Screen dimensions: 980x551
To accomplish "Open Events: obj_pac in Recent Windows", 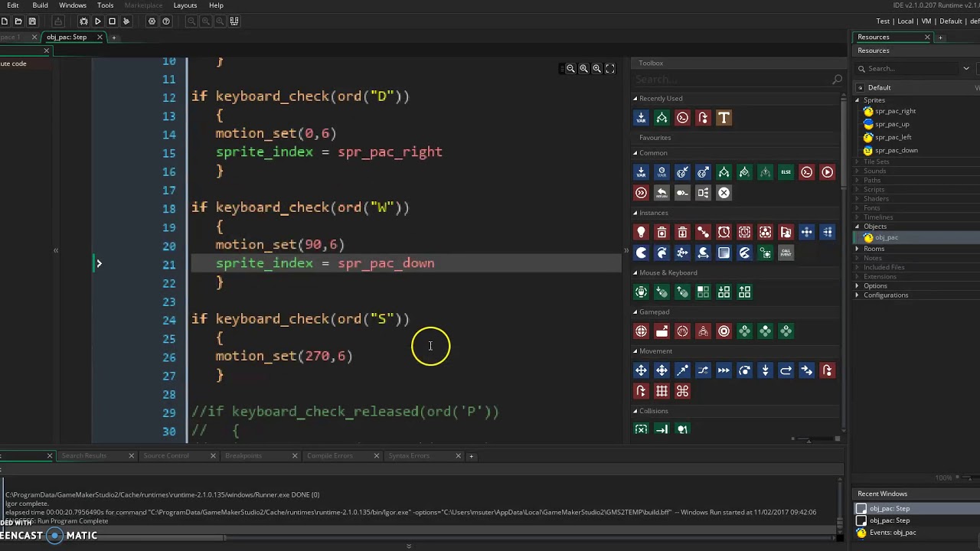I will [893, 533].
